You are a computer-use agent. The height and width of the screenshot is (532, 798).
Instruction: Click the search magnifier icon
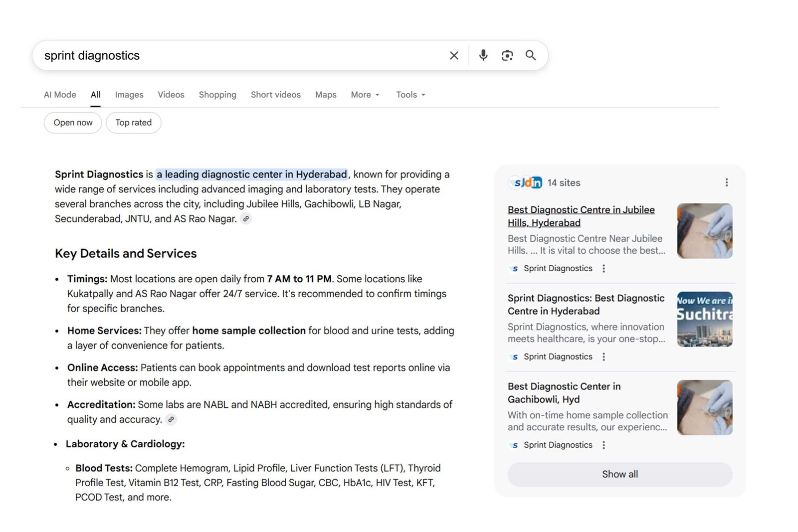(x=530, y=55)
